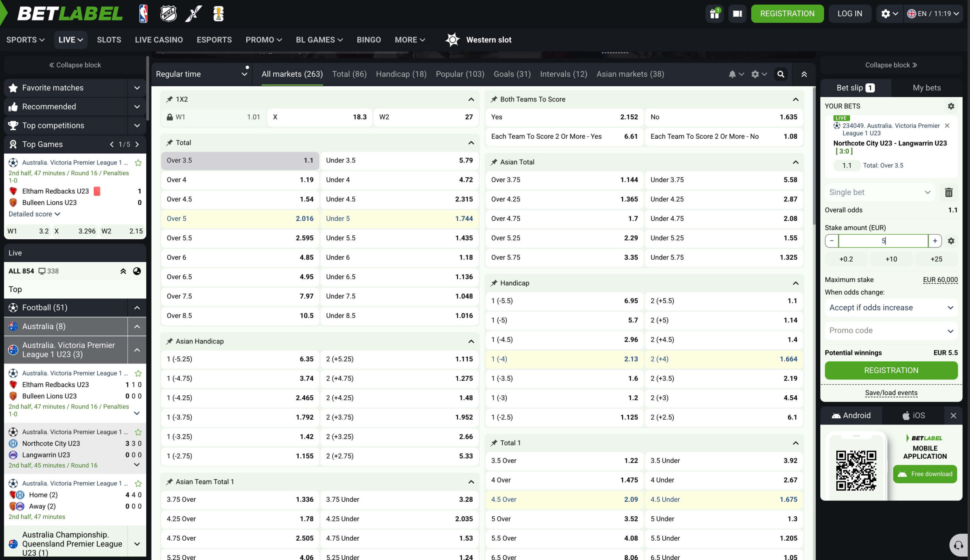The width and height of the screenshot is (970, 560).
Task: Click the stake amount input field
Action: pyautogui.click(x=883, y=241)
